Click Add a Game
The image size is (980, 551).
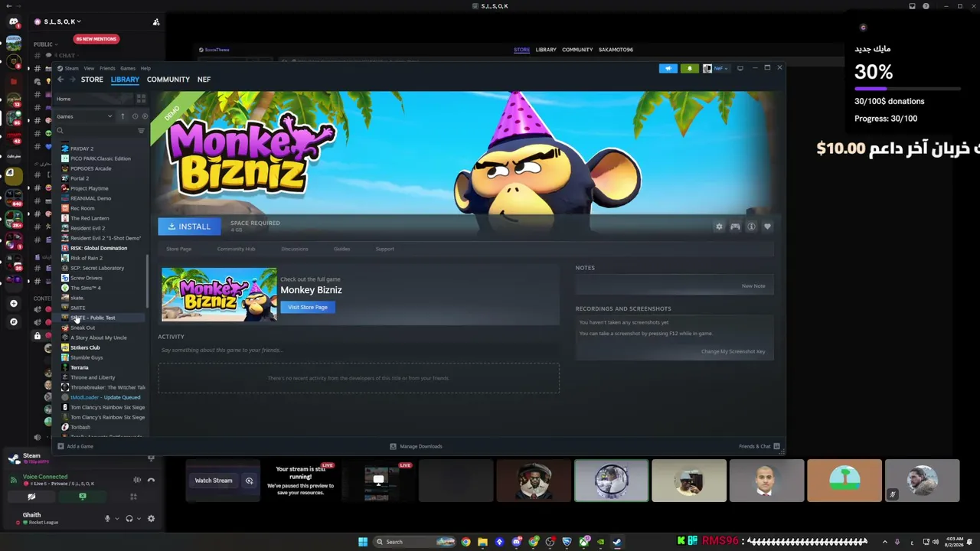coord(76,446)
